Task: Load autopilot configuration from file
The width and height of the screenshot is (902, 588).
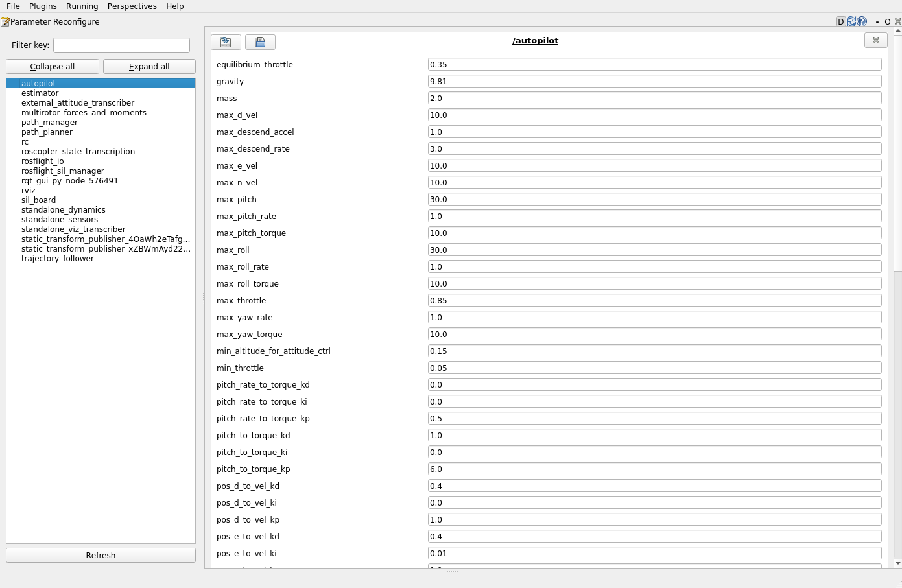Action: click(x=226, y=42)
